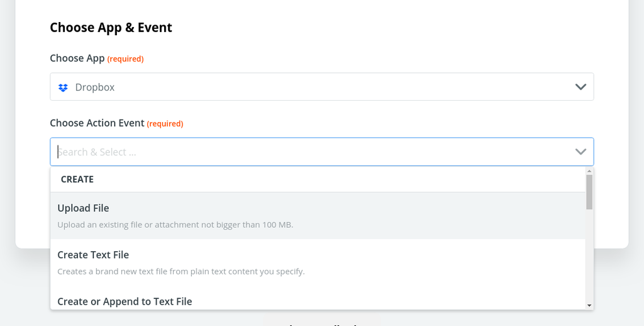Viewport: 644px width, 326px height.
Task: Select the Upload File action
Action: 318,216
